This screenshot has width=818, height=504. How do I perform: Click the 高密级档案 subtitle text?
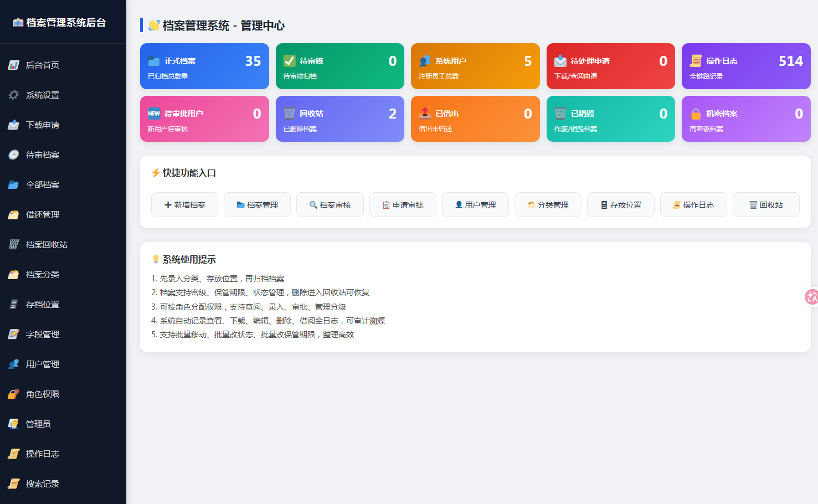point(706,129)
